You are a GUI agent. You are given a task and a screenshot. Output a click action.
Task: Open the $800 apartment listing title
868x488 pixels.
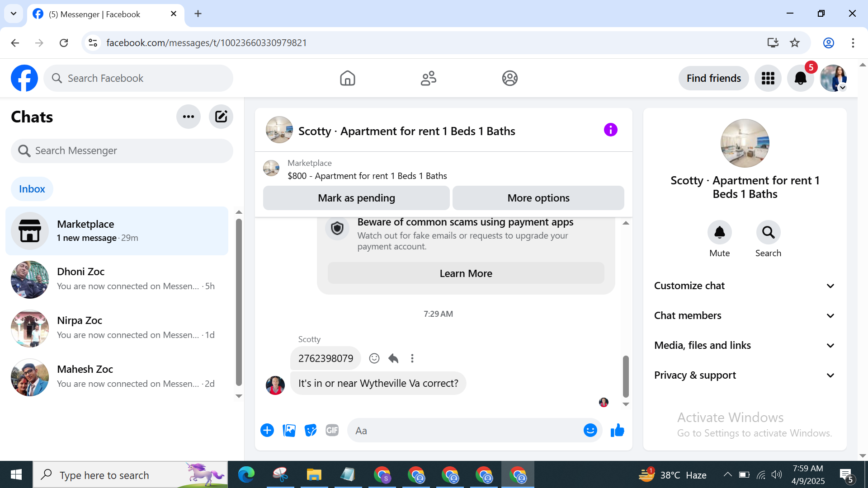tap(367, 176)
